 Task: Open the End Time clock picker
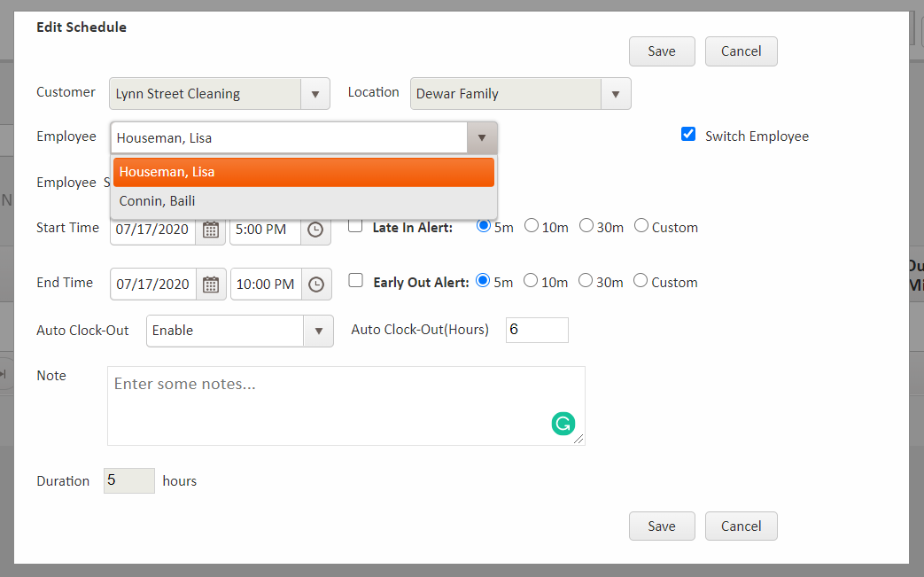[315, 285]
